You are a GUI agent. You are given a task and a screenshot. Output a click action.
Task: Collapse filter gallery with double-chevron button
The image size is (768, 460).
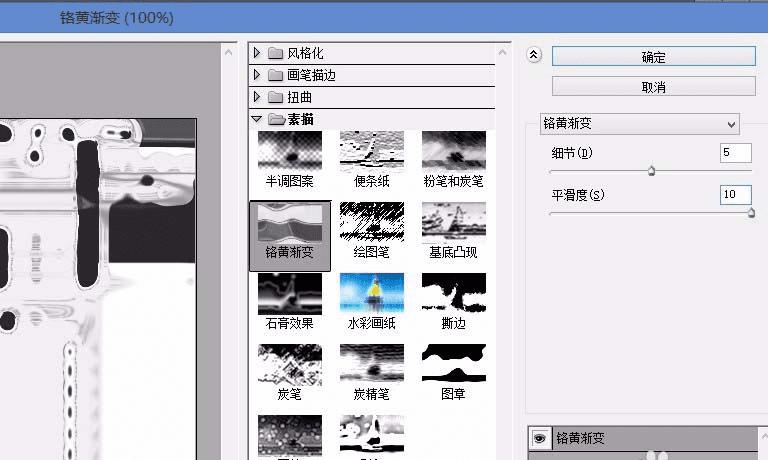click(534, 54)
